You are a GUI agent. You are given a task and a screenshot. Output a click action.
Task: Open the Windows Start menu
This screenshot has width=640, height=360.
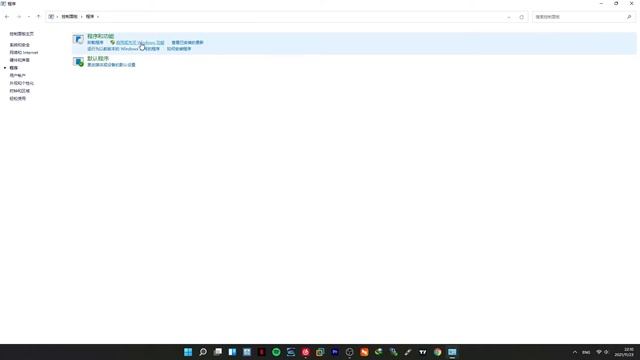tap(188, 352)
